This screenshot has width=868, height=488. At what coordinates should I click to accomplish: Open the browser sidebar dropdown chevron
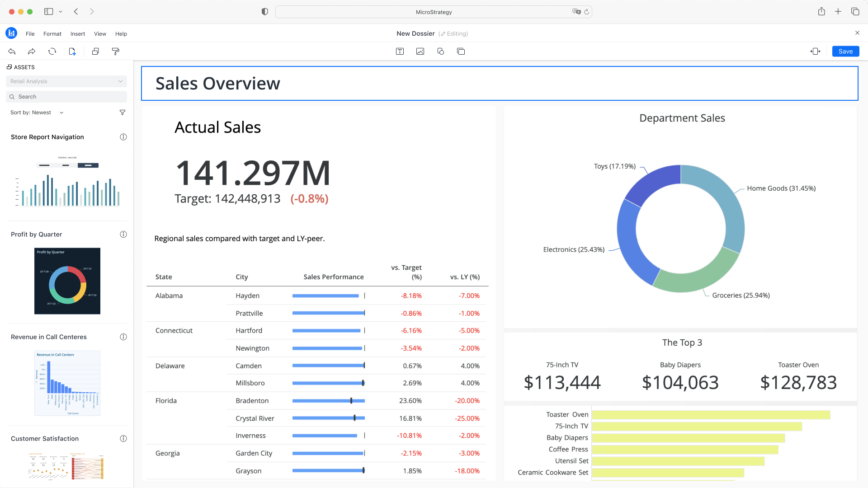[61, 12]
